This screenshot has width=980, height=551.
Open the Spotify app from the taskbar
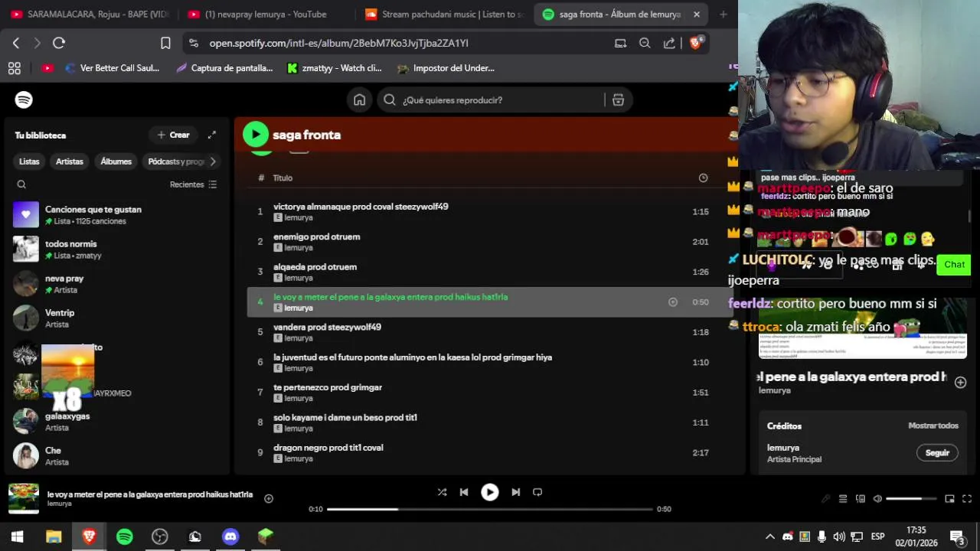pos(125,536)
